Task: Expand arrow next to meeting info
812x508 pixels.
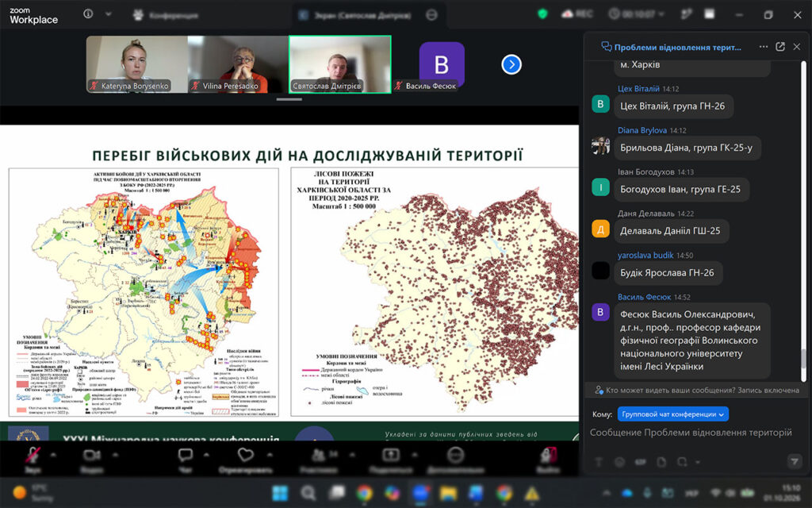Action: click(x=108, y=14)
